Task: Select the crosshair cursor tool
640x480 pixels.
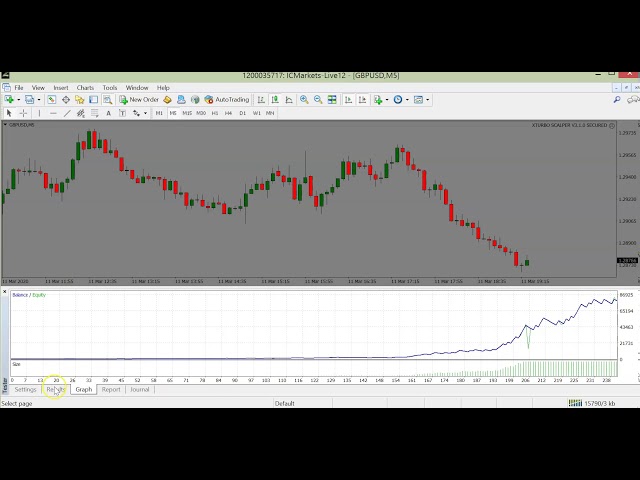Action: [24, 113]
